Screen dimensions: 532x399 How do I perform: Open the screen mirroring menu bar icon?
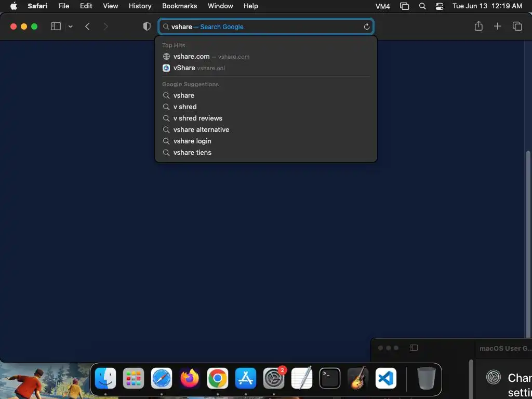click(x=404, y=6)
